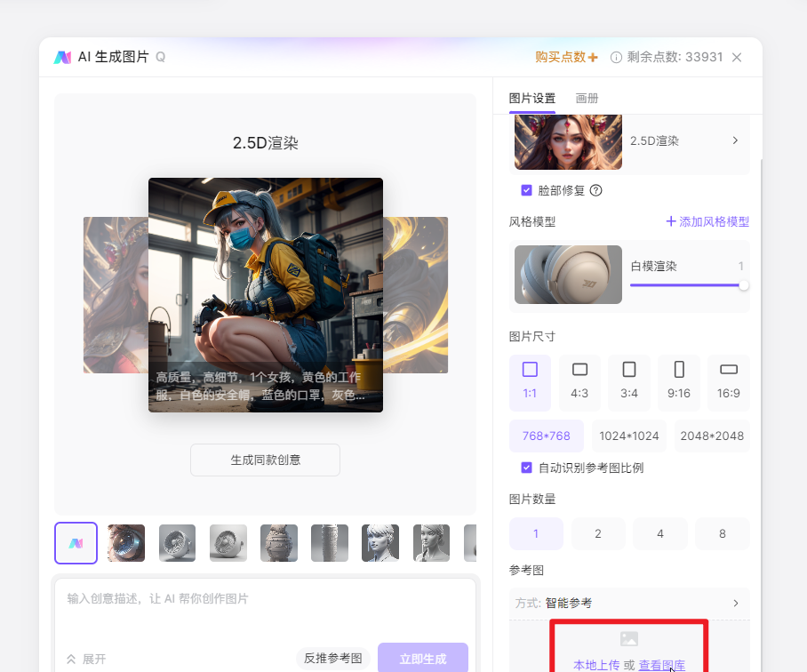Click the plus icon beside 购买点数

[593, 57]
